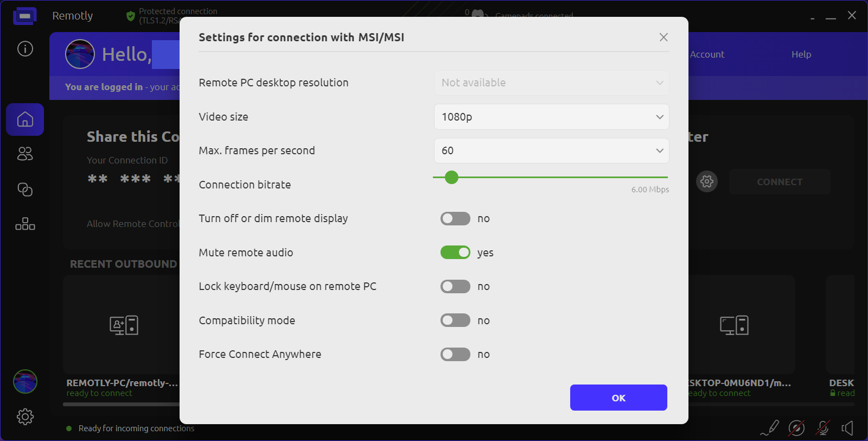Turn on Compatibility mode switch

click(x=455, y=320)
